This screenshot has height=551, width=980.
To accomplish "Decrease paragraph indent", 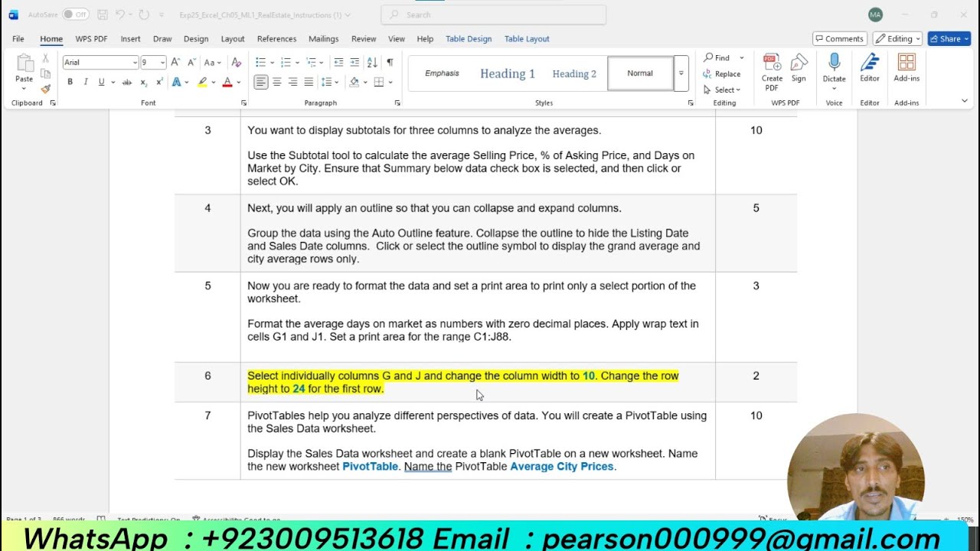I will click(338, 62).
